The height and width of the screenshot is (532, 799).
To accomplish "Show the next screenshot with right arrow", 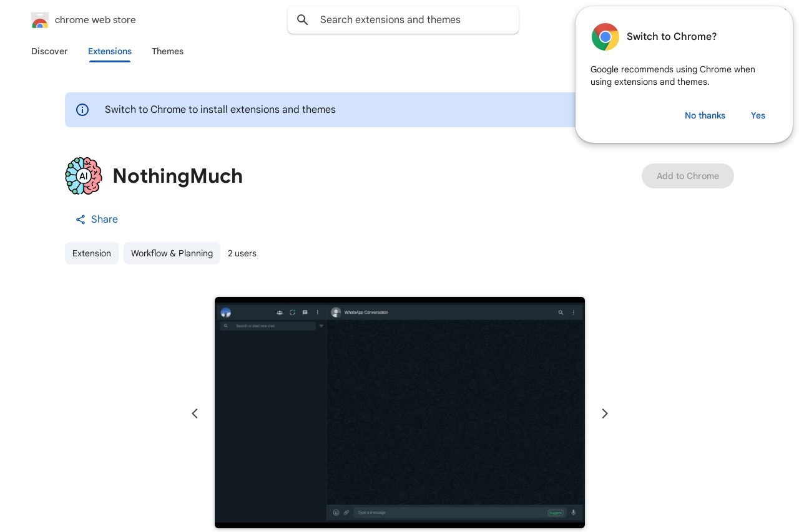I will click(x=604, y=414).
